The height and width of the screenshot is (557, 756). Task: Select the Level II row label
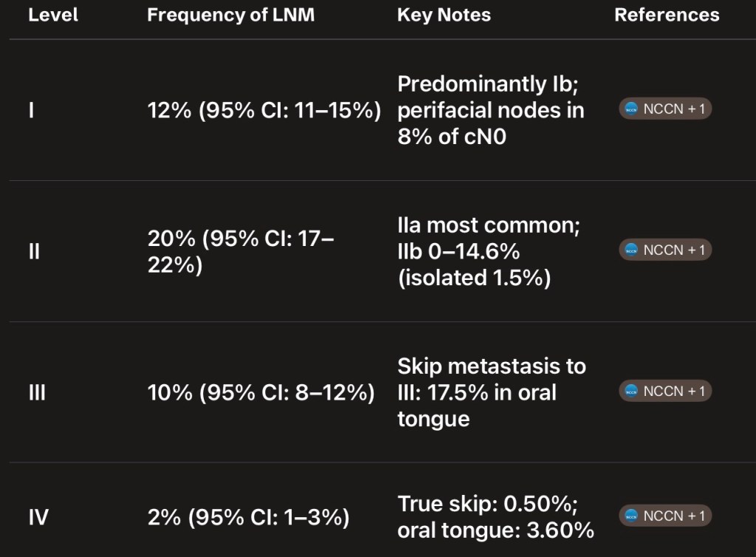(x=33, y=251)
